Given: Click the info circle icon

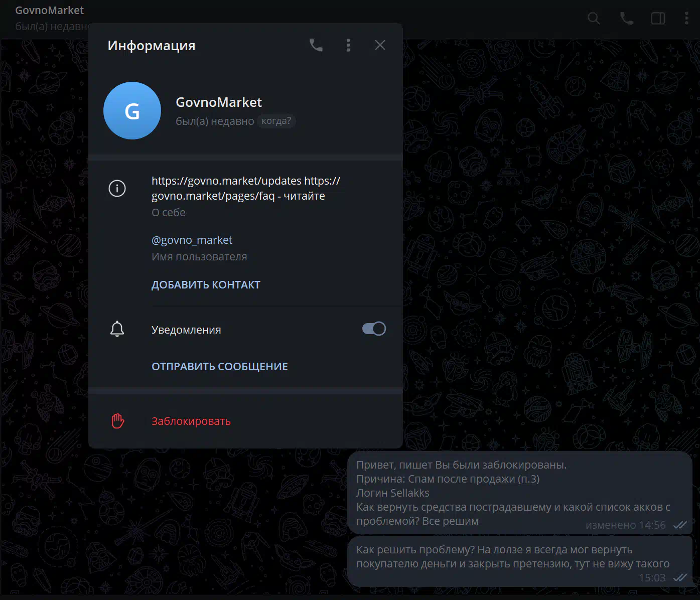Looking at the screenshot, I should tap(117, 189).
